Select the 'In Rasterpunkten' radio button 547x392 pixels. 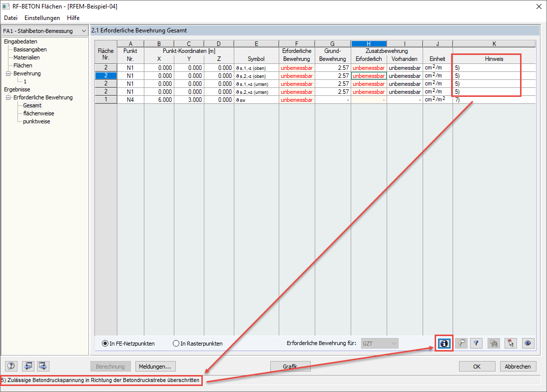(x=176, y=344)
